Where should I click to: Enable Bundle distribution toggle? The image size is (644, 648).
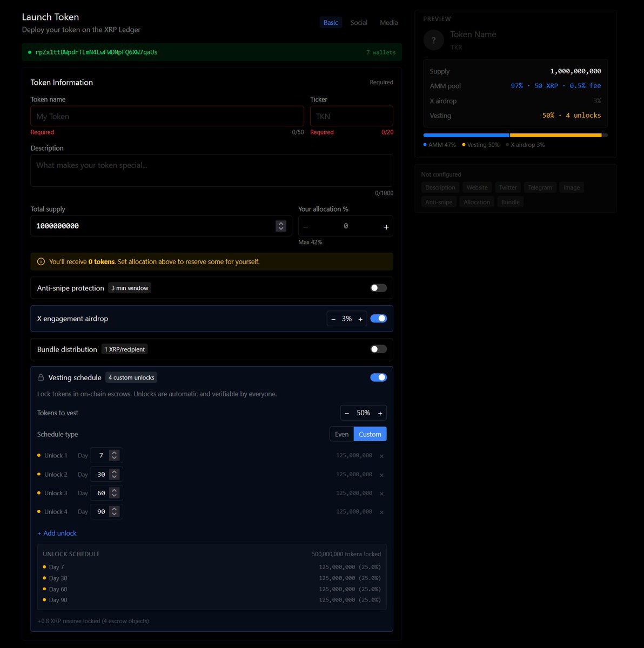click(378, 349)
